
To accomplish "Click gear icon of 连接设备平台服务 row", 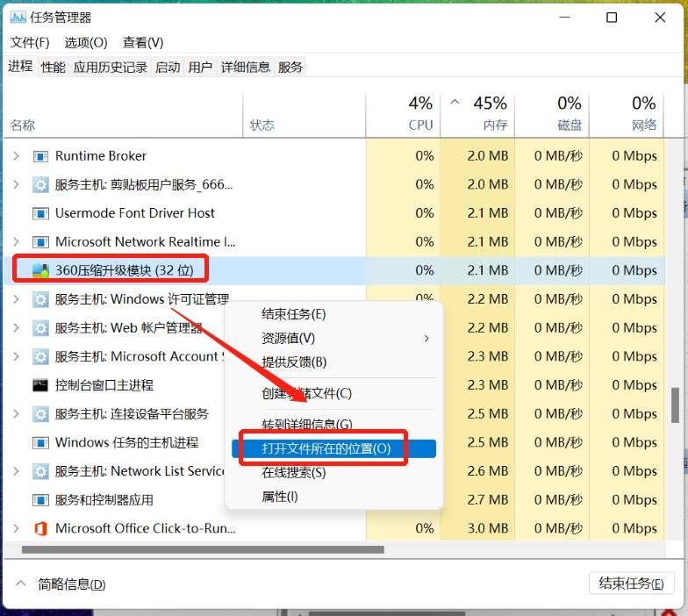I will point(40,414).
